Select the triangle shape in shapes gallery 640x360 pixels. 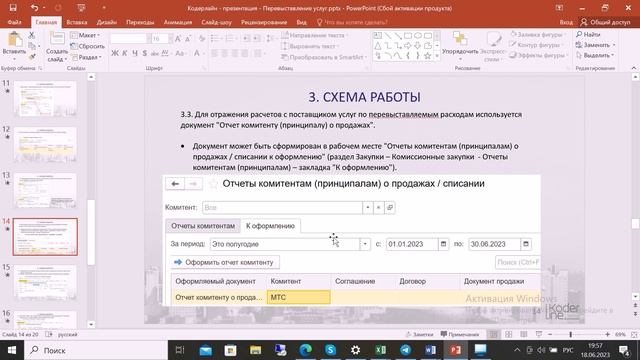tap(378, 46)
